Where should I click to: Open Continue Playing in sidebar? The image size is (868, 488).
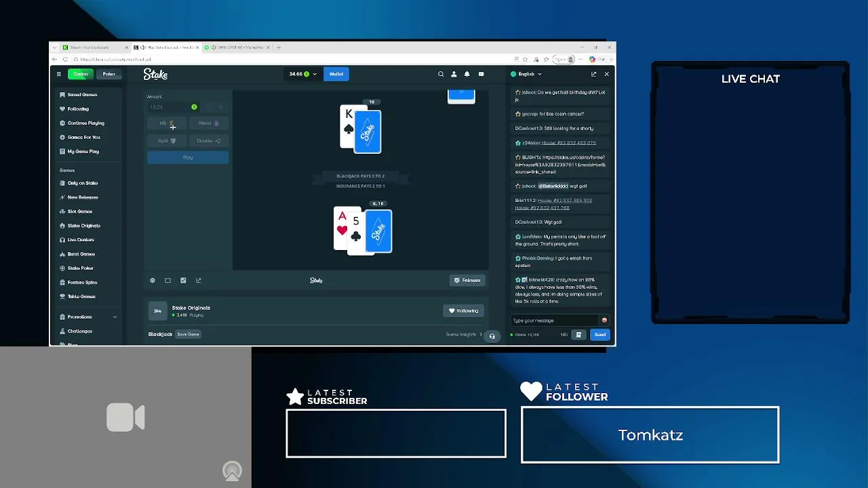pos(85,123)
